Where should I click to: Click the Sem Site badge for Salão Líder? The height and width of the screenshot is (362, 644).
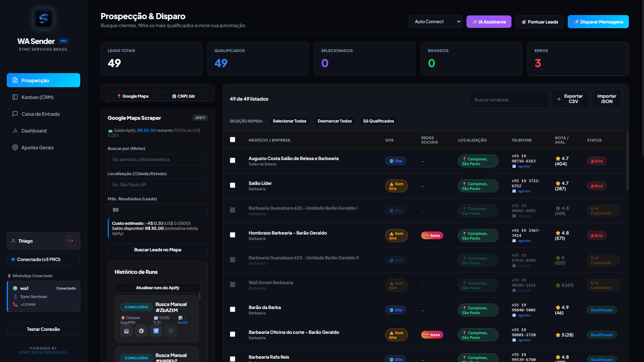point(396,186)
